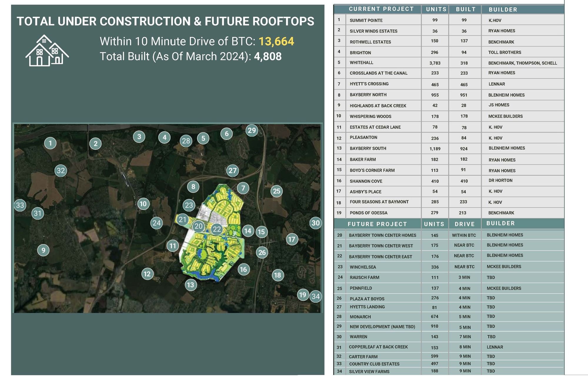Image resolution: width=588 pixels, height=380 pixels.
Task: Click map marker 29 at top
Action: pyautogui.click(x=252, y=130)
